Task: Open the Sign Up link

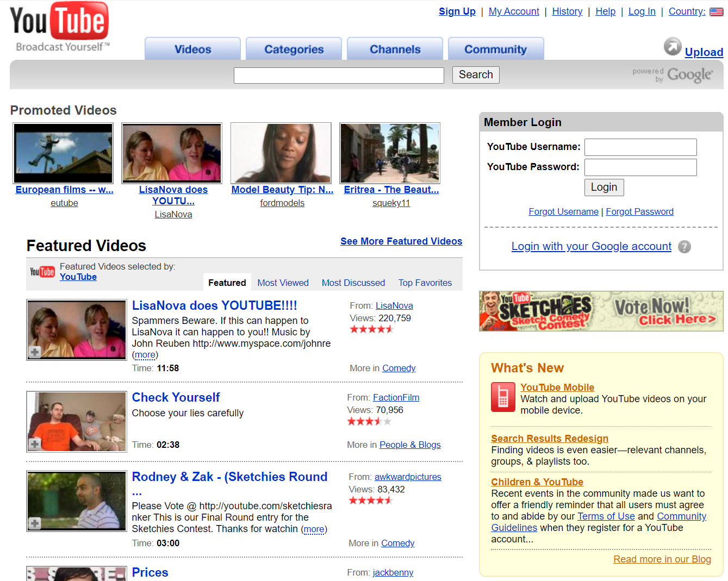Action: click(x=457, y=11)
